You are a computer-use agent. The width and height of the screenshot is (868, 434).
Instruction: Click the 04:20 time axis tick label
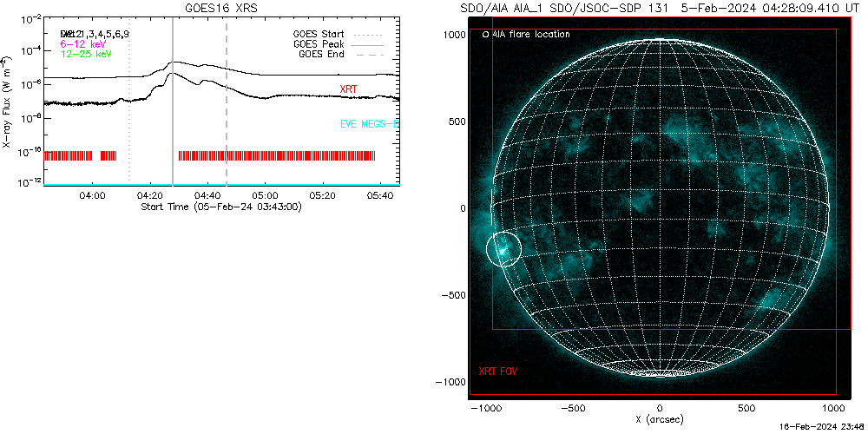149,194
